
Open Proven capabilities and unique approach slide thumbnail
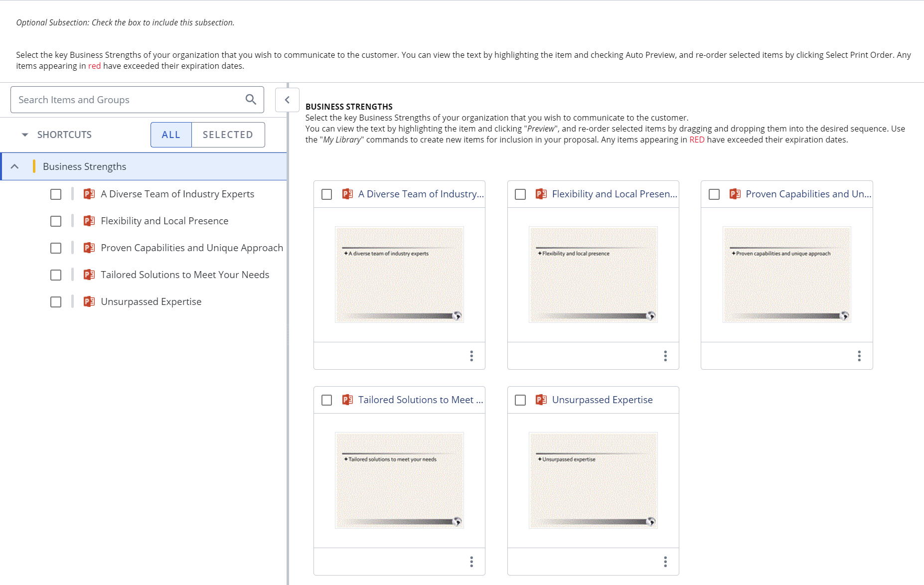coord(787,275)
